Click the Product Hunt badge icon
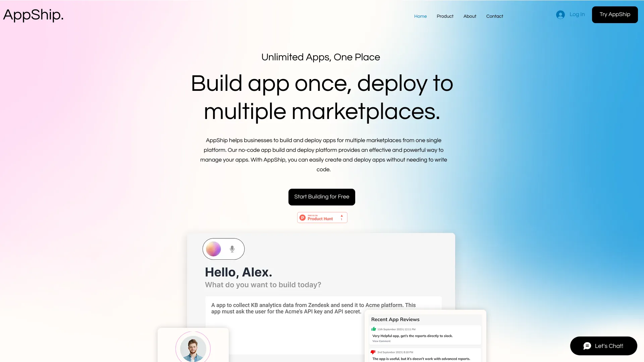 pyautogui.click(x=322, y=217)
